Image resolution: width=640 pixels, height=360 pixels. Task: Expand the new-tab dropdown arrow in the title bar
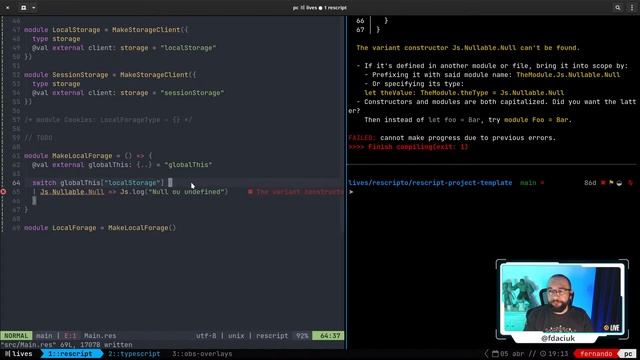(x=33, y=7)
